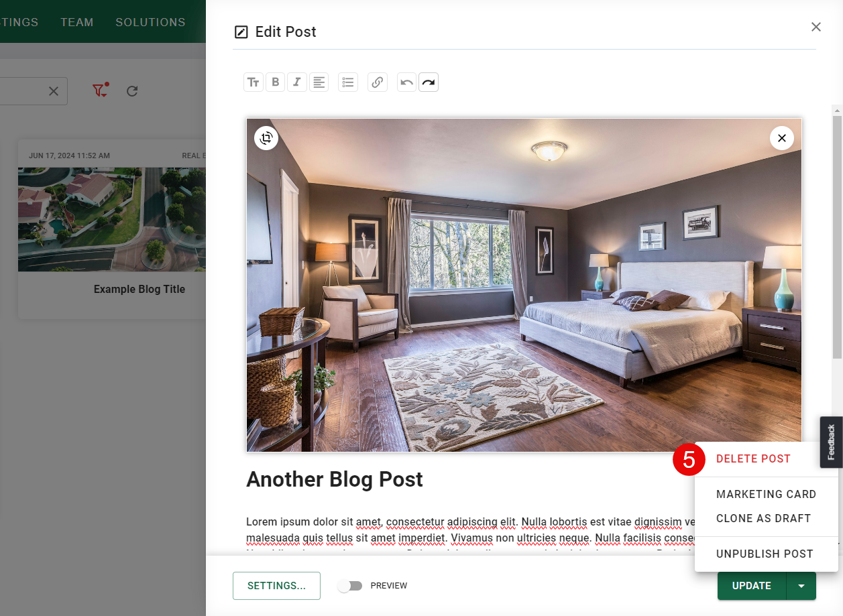This screenshot has height=616, width=843.
Task: Insert a hyperlink with link icon
Action: pos(378,82)
